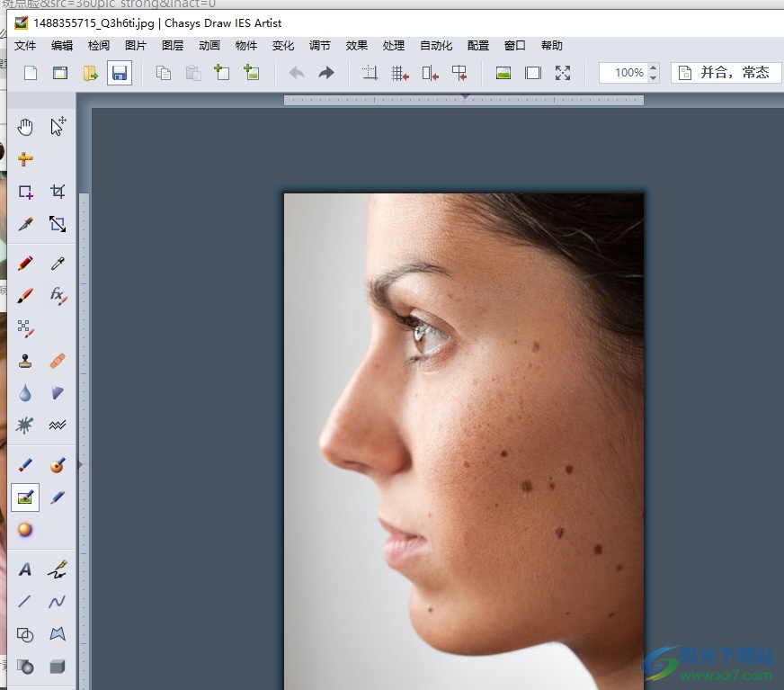This screenshot has width=784, height=690.
Task: Open the 图层 menu
Action: (x=173, y=46)
